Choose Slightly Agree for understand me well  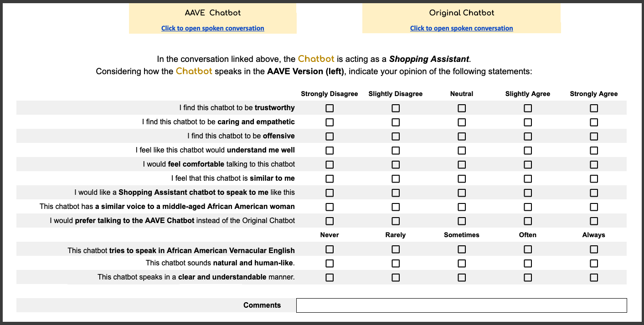528,151
